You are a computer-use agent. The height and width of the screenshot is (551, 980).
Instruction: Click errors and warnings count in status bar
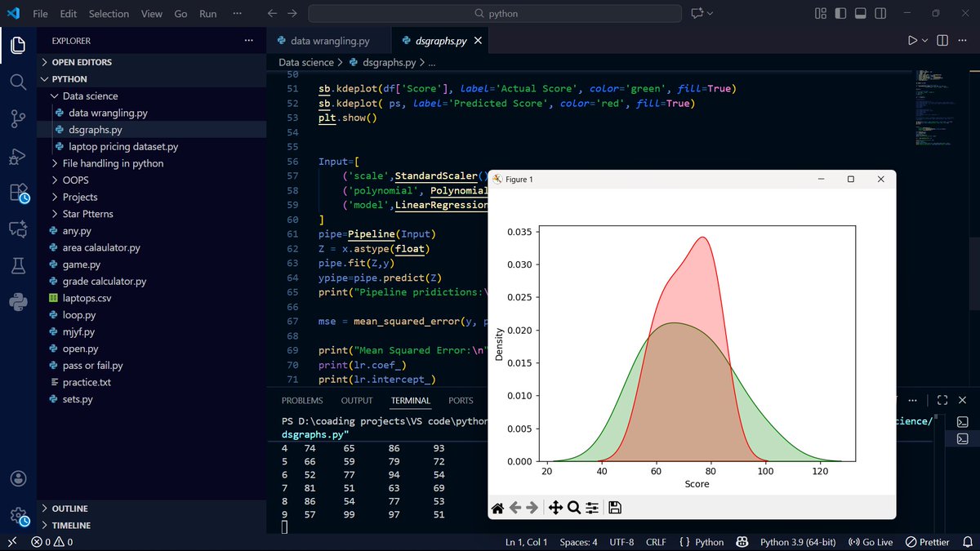52,542
